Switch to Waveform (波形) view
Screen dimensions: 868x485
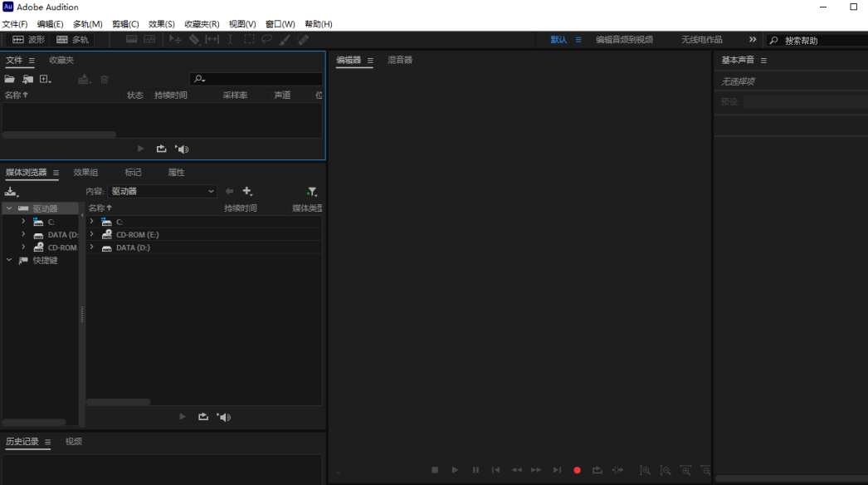pyautogui.click(x=28, y=39)
